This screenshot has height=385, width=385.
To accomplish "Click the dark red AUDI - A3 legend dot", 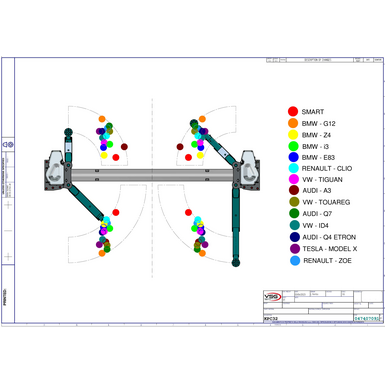I will coord(294,190).
